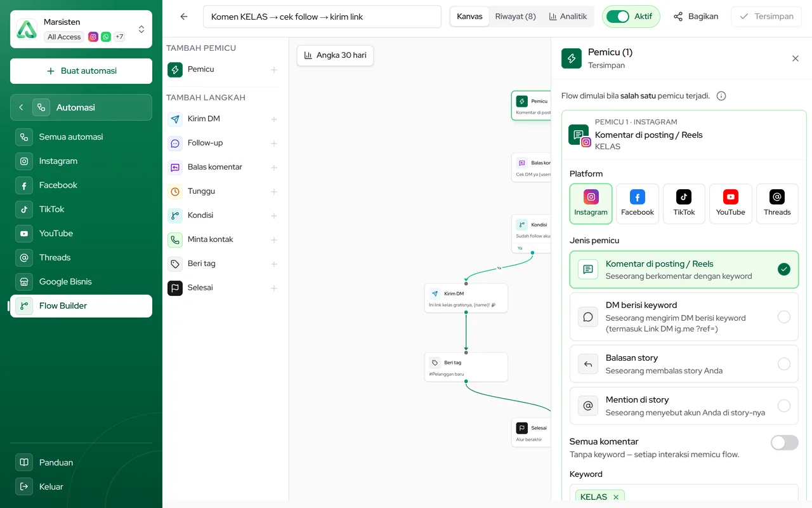This screenshot has height=508, width=812.
Task: Choose Komentar di posting / Reels trigger
Action: (684, 269)
